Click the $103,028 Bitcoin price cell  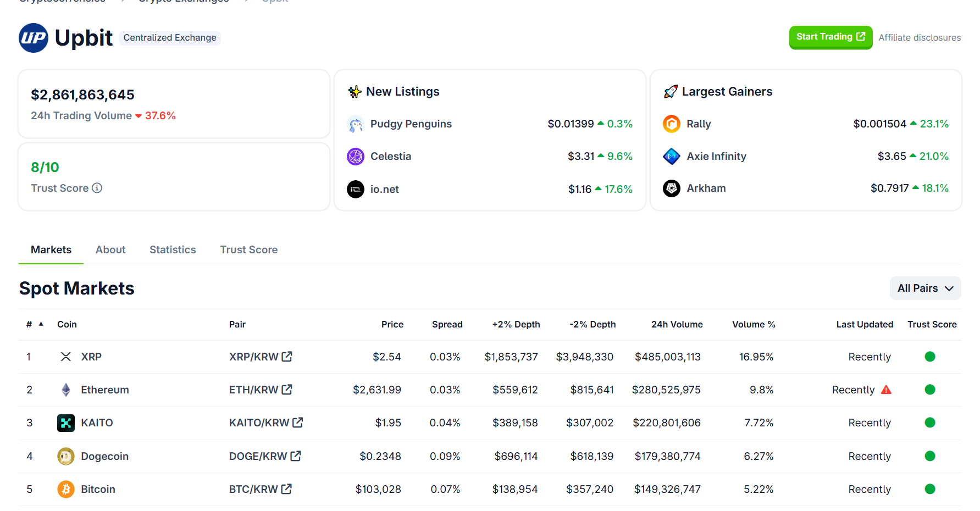click(x=378, y=489)
